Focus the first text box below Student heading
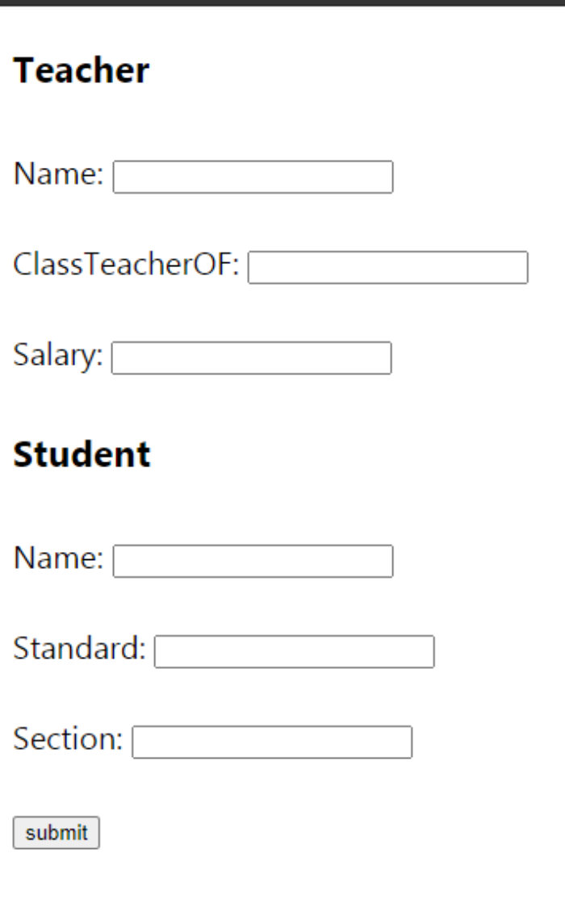The image size is (565, 924). click(253, 561)
